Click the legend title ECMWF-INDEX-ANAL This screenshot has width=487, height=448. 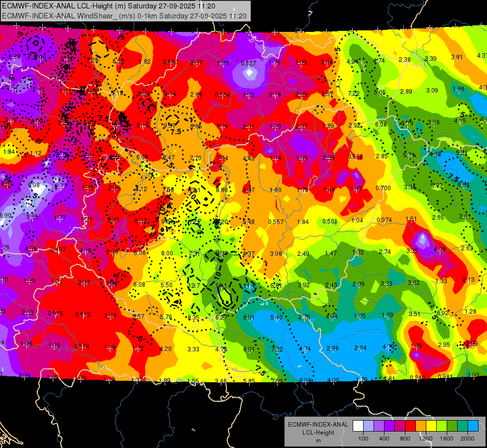[318, 425]
